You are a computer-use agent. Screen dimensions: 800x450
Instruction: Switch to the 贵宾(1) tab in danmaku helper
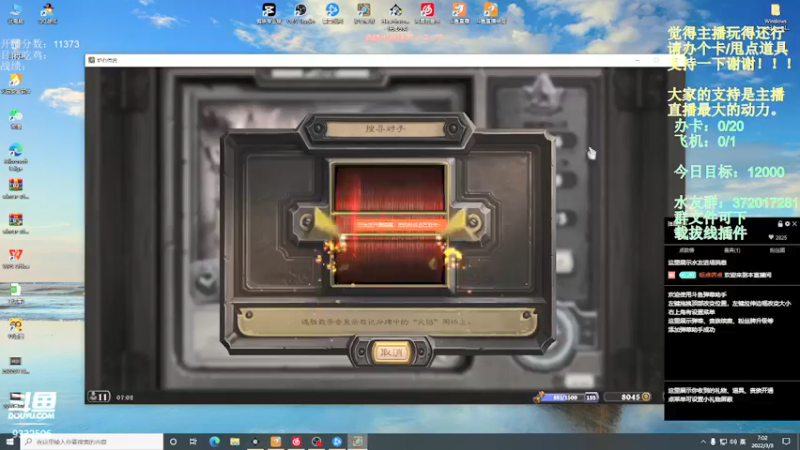coord(732,250)
